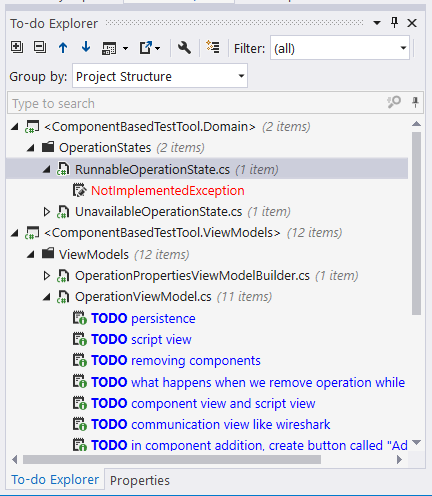Open the NotImplementedException item
Screen dimensions: 432x496
pyautogui.click(x=168, y=191)
